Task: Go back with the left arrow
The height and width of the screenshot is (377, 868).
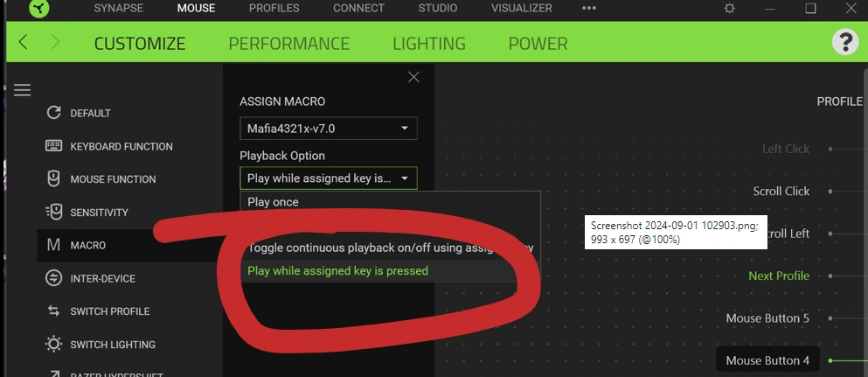Action: coord(23,42)
